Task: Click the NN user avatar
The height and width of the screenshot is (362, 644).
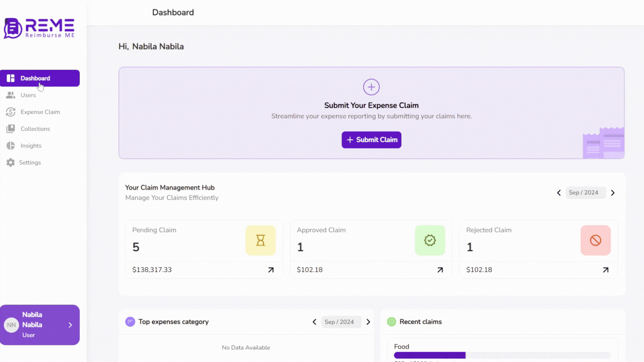Action: 11,325
